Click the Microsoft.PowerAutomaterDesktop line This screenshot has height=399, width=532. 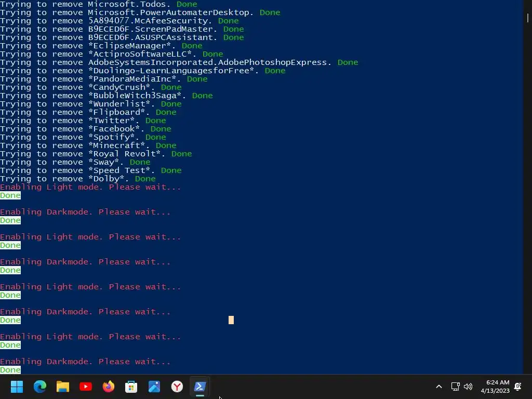pos(140,12)
